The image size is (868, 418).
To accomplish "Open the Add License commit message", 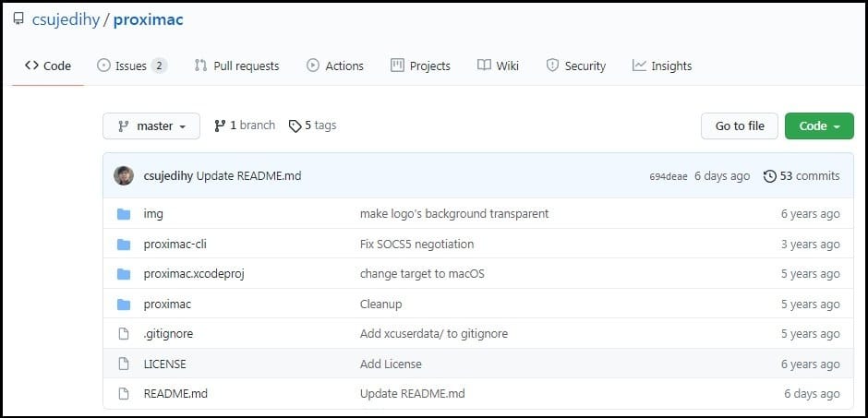I will point(391,364).
